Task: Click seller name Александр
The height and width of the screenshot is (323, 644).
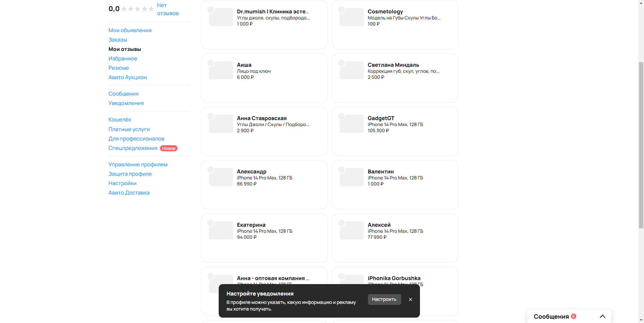Action: (x=252, y=171)
